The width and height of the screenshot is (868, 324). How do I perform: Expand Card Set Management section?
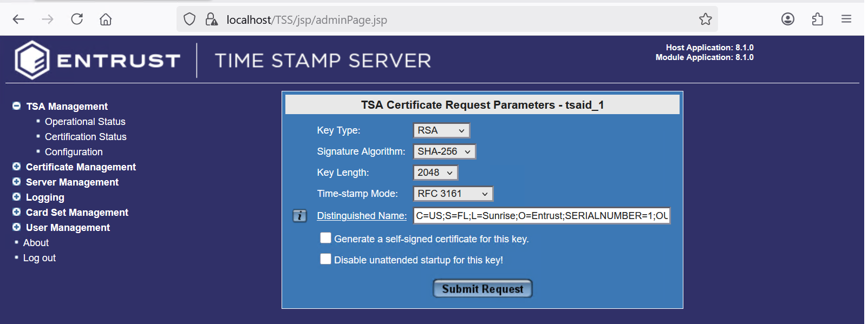point(17,212)
